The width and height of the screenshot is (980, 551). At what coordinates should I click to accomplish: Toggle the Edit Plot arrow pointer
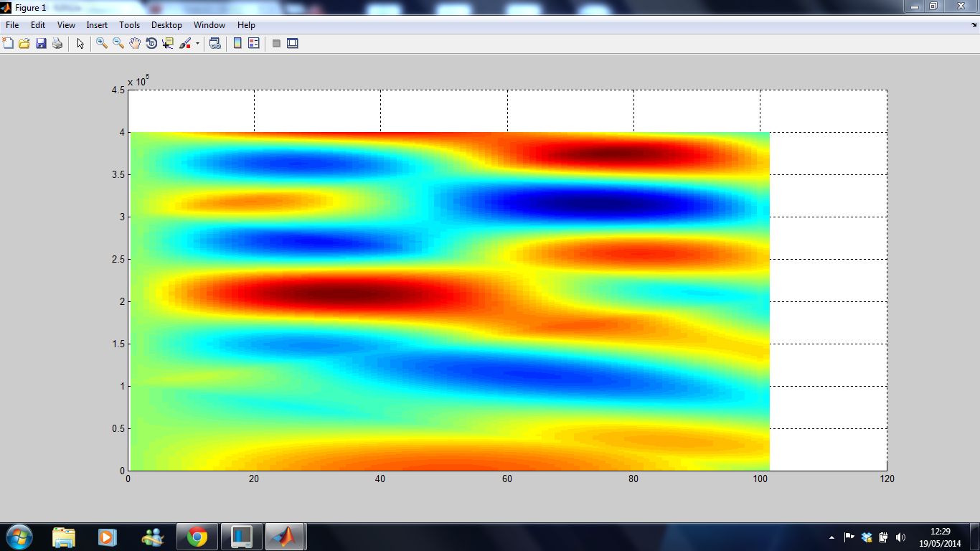coord(80,44)
